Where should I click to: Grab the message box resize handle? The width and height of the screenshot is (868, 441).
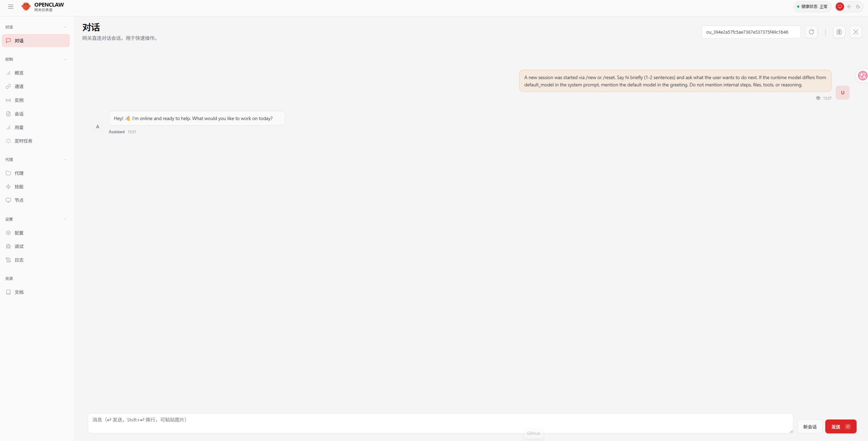[791, 431]
